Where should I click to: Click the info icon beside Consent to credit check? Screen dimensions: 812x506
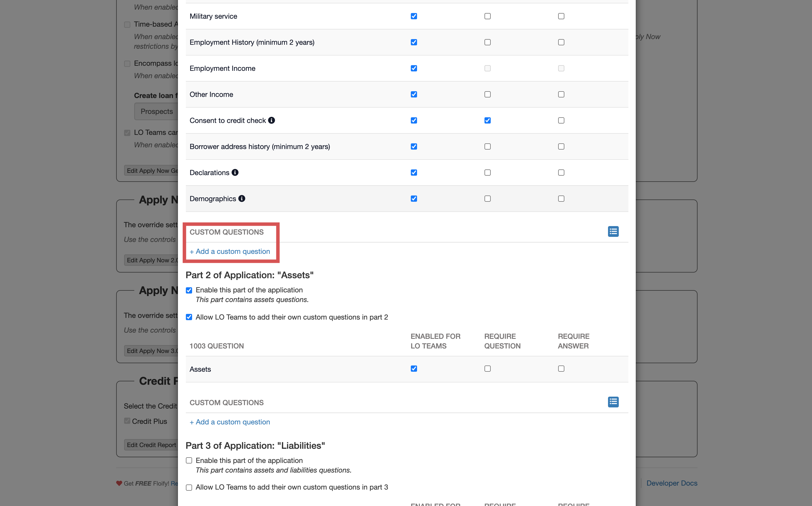(x=271, y=120)
